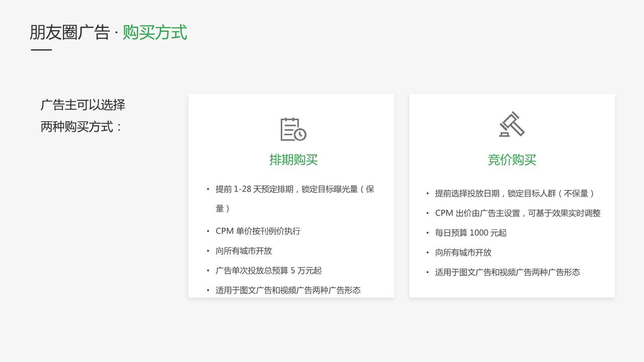Viewport: 644px width, 362px height.
Task: Click 向所有城市开放 in 竞价购买 card
Action: pyautogui.click(x=463, y=252)
